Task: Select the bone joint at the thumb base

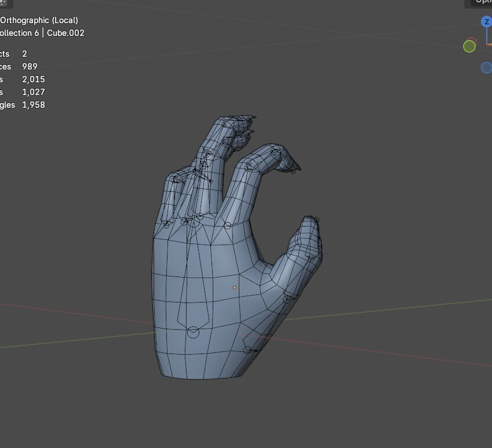Action: [x=247, y=349]
